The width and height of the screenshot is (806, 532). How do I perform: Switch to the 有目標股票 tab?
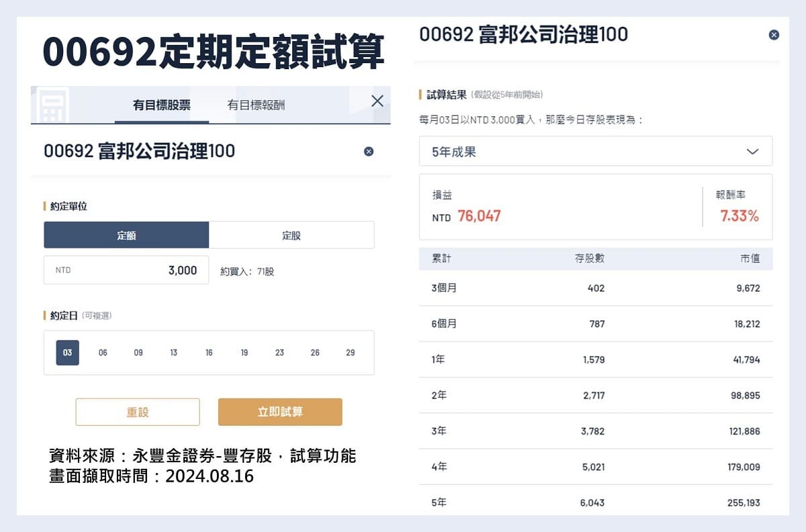(x=161, y=103)
